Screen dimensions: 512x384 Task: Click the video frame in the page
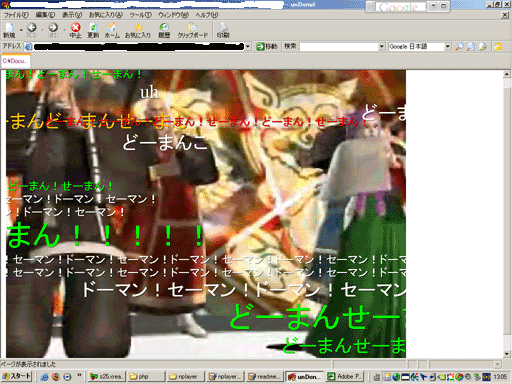coord(206,214)
